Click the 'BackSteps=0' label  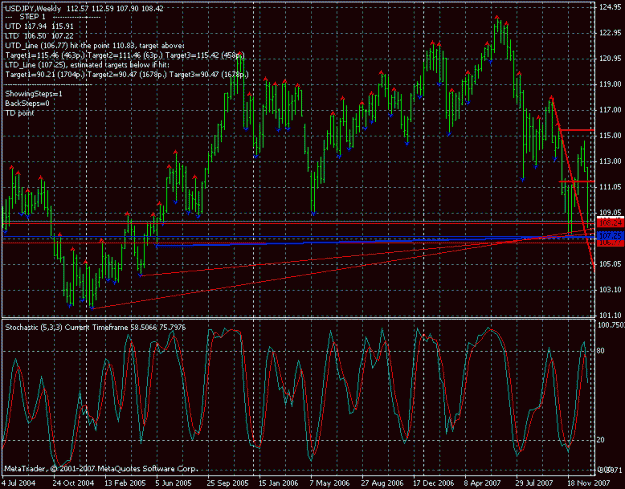[27, 104]
